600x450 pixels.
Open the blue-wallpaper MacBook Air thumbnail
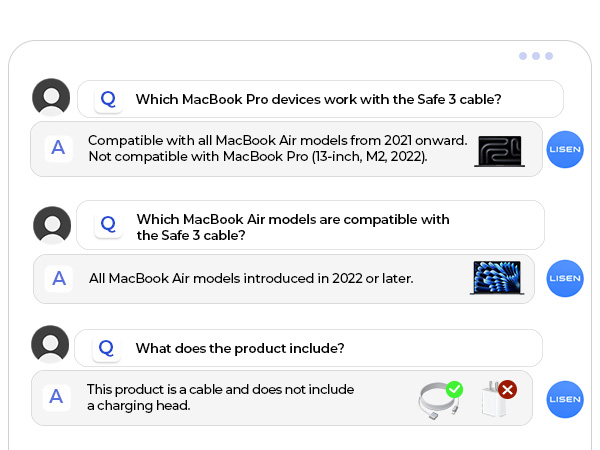click(x=496, y=278)
